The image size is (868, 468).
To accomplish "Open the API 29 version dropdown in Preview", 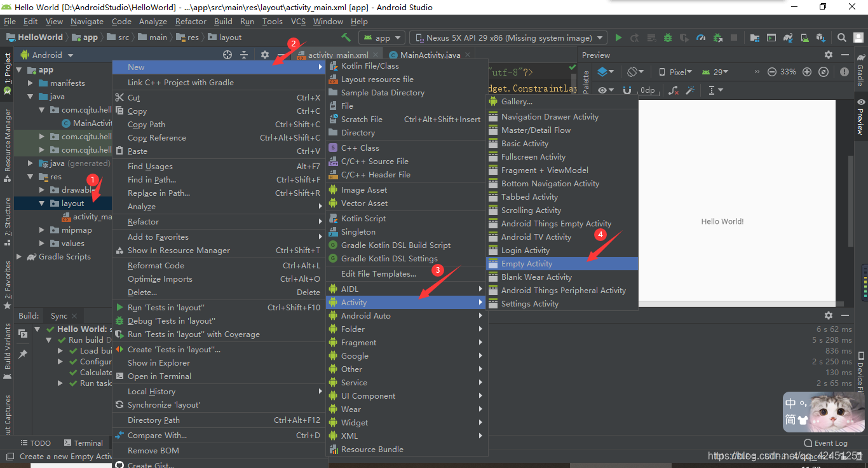I will [x=716, y=72].
